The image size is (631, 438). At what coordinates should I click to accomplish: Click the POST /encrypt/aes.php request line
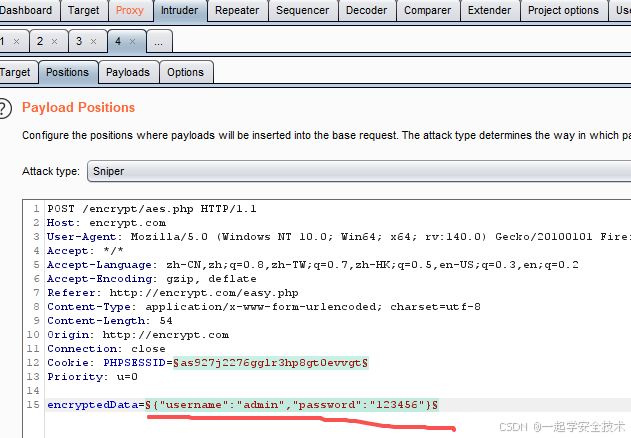click(x=152, y=209)
